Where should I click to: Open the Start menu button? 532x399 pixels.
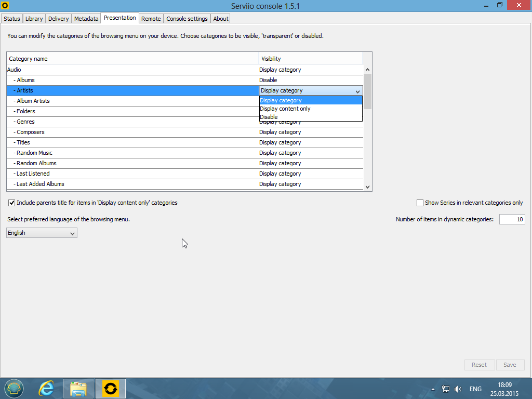[14, 388]
